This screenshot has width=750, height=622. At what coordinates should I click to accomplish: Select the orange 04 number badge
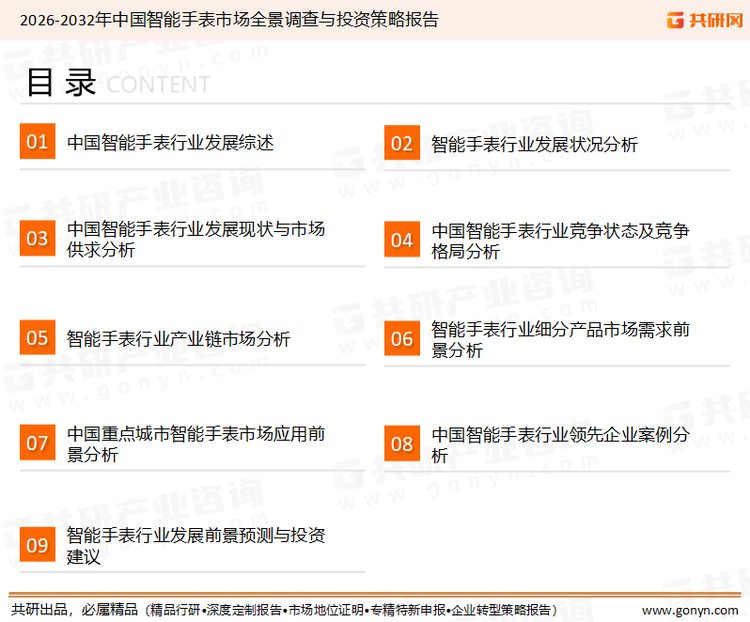click(x=402, y=239)
